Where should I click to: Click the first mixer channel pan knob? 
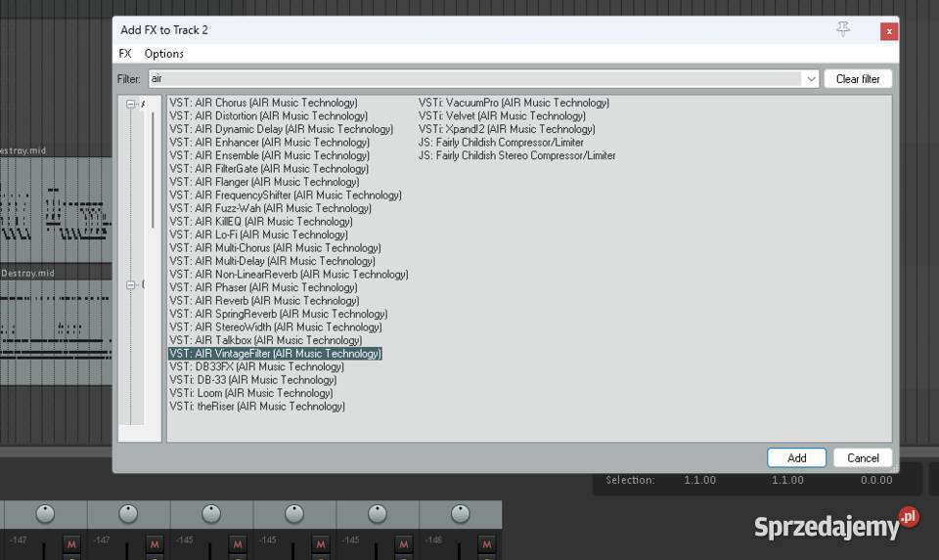point(45,513)
